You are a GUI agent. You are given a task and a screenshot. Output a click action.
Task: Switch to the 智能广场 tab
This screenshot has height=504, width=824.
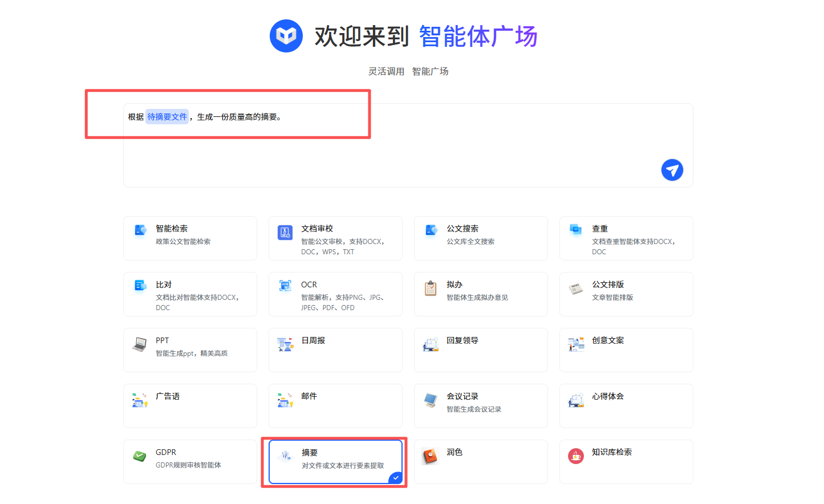(x=430, y=71)
